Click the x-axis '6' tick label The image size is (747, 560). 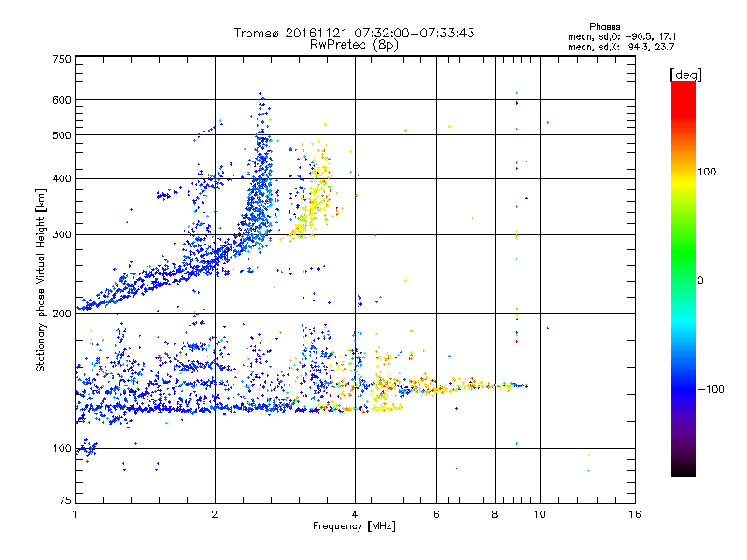tap(436, 514)
